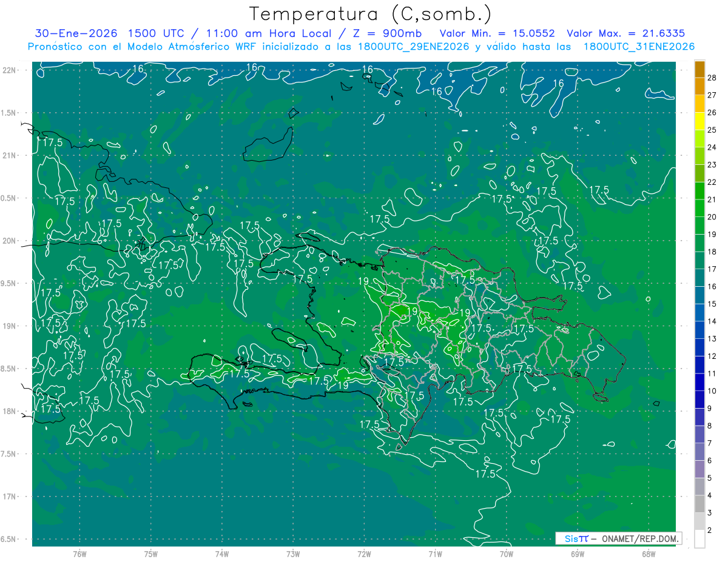
Task: Click 'Modelo Atmósferico WRF' in forecast line
Action: click(x=192, y=47)
